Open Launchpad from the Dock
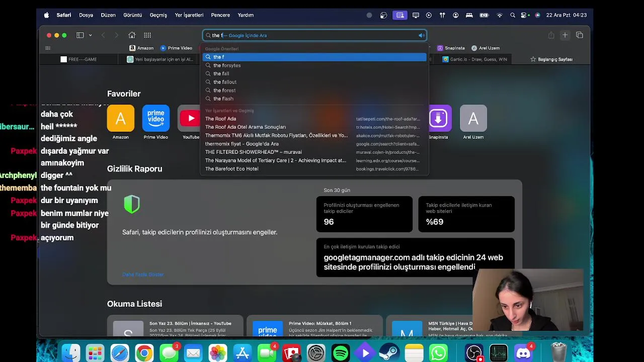 click(x=95, y=353)
